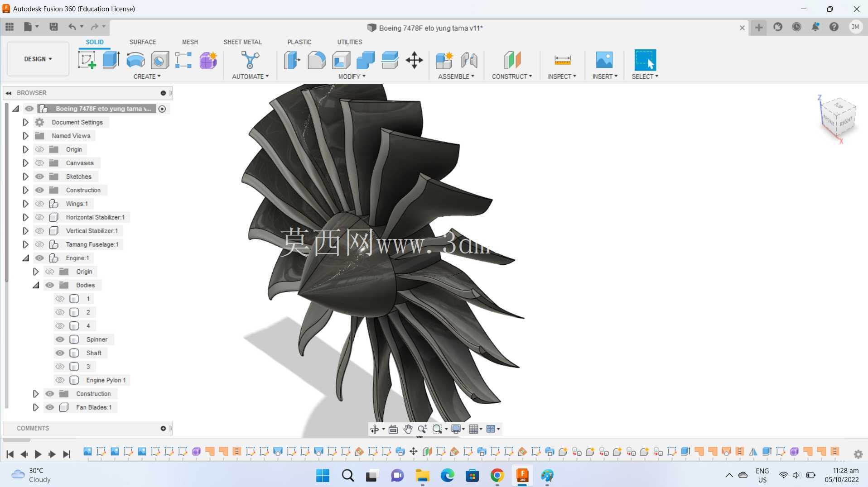
Task: Show the Horizontal Stabilizer:1 component
Action: 40,217
